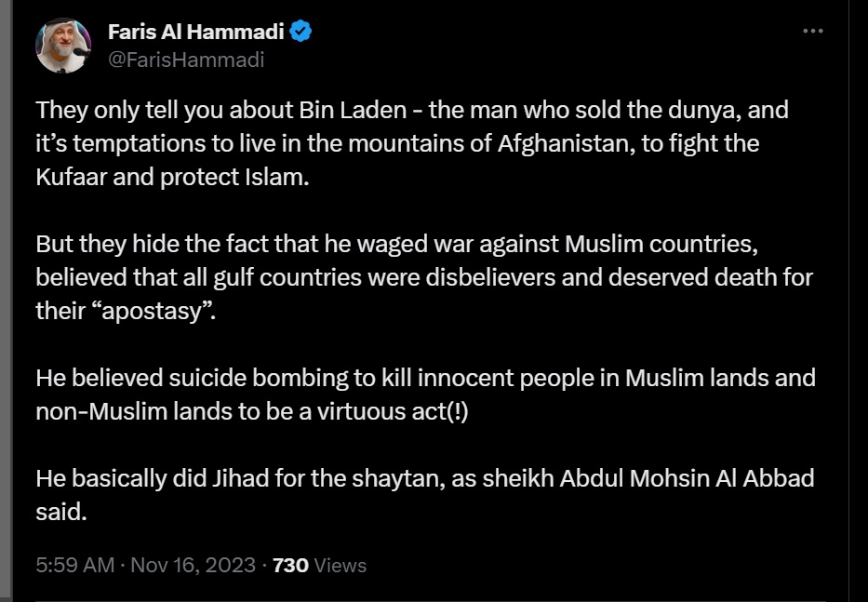
Task: Click the word 'said.' ending the tweet
Action: 61,512
